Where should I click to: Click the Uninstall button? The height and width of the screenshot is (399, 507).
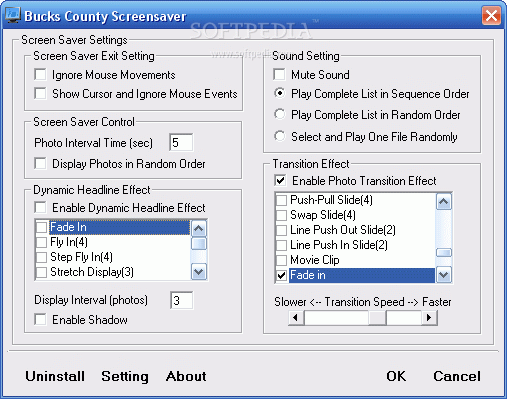(x=55, y=376)
